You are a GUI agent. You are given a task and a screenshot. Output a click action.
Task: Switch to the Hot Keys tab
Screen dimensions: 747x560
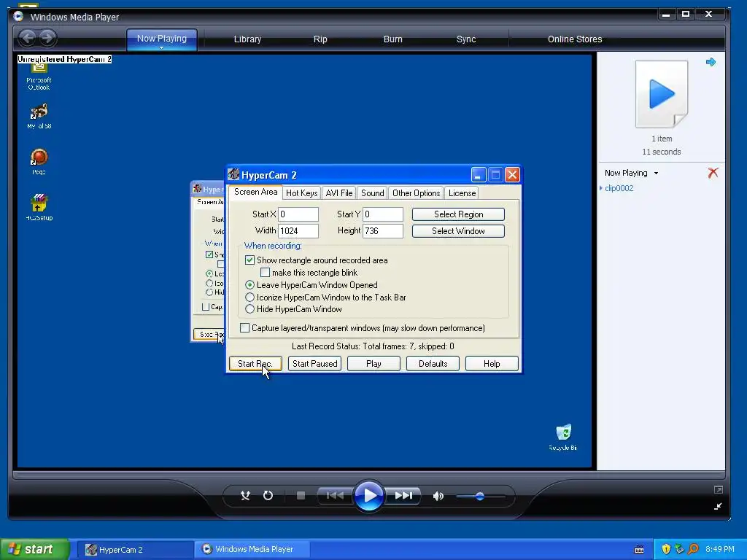point(301,192)
